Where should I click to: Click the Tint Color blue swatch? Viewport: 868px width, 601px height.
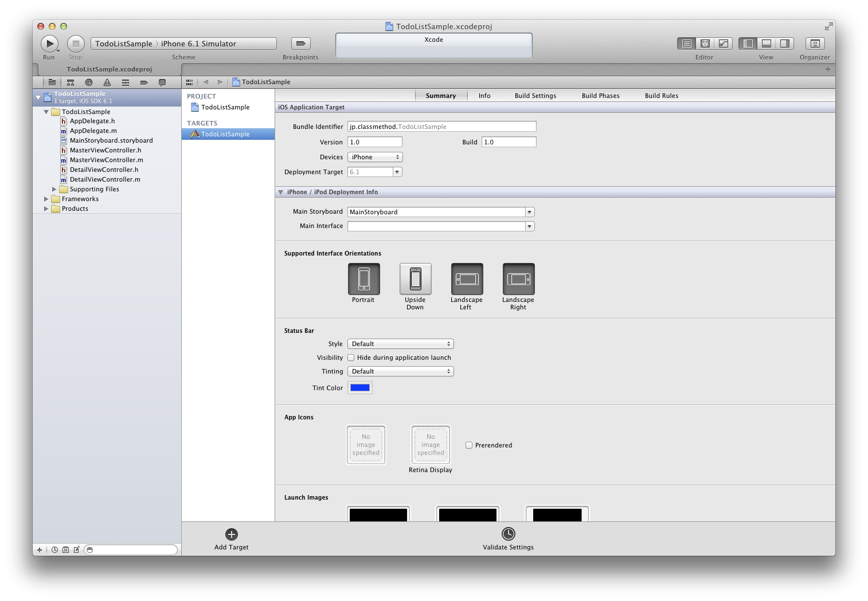360,388
